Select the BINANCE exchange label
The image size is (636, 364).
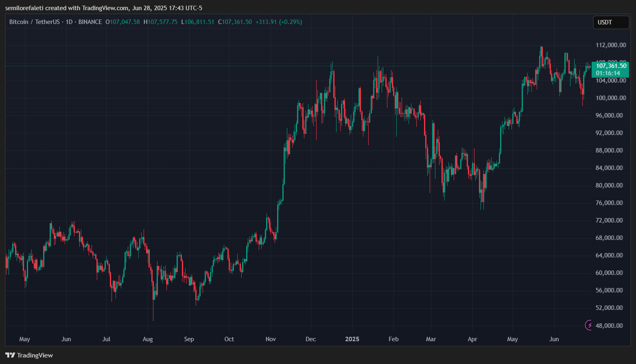click(x=90, y=22)
